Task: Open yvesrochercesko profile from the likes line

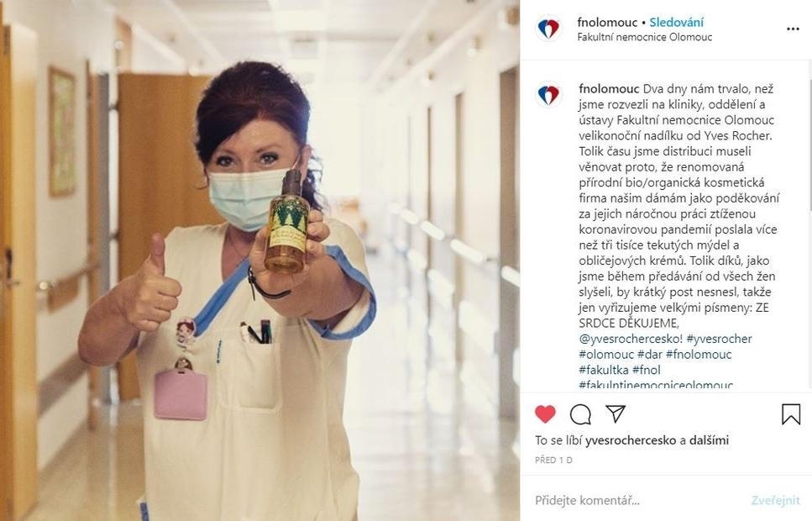Action: click(x=631, y=440)
